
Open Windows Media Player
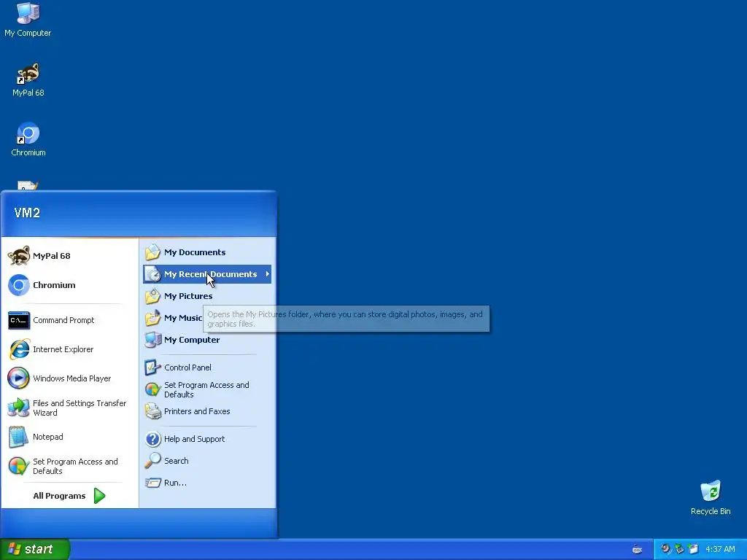click(69, 378)
